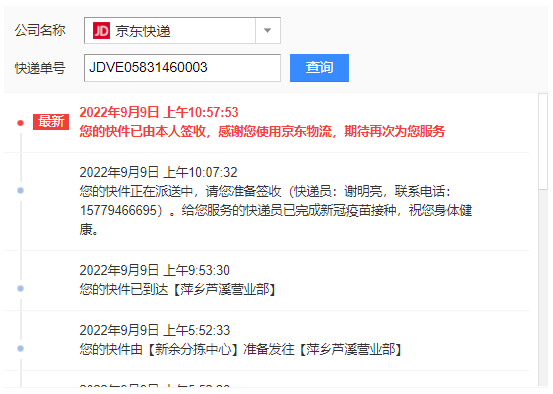Screen dimensions: 553x394
Task: Click the timeline dot for 5:52:33 entry
Action: [x=20, y=348]
